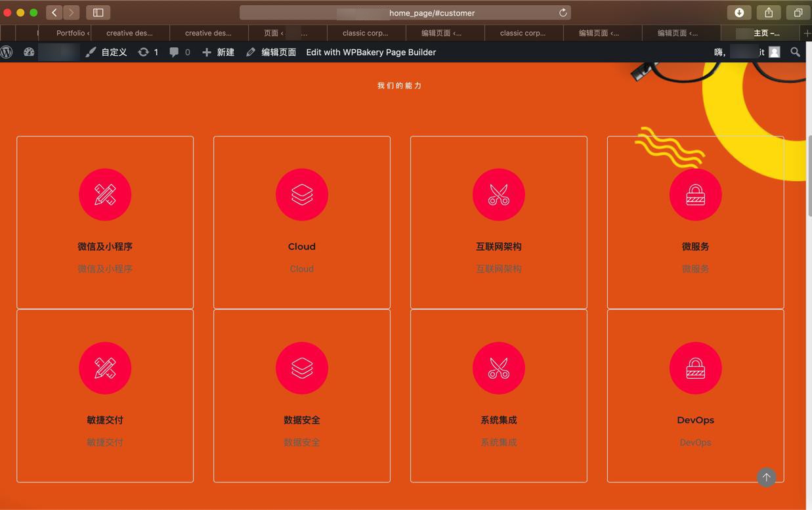Click the page vertical scrollbar thumb
812x510 pixels.
(809, 175)
